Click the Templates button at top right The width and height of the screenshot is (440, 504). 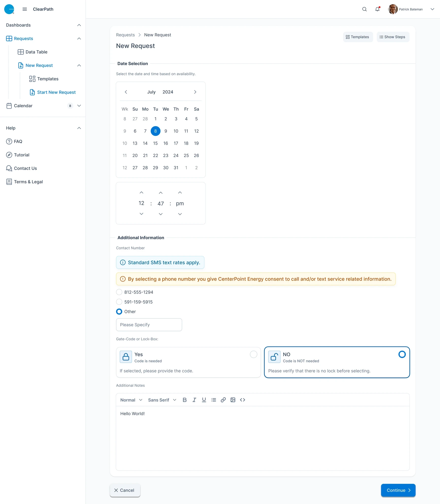pos(358,37)
